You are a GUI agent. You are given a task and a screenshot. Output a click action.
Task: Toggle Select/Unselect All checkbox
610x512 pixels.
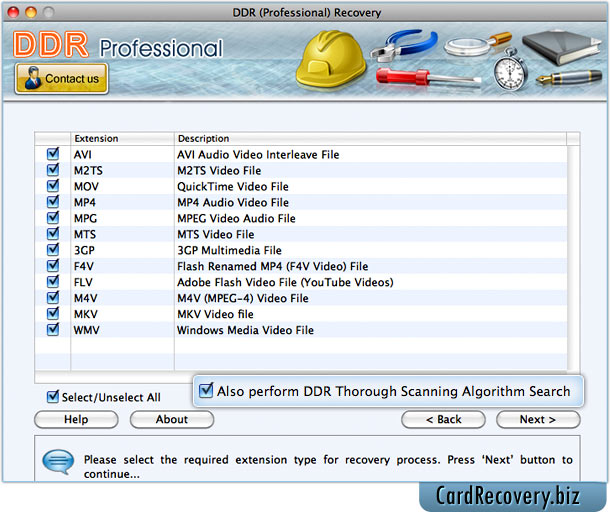click(53, 397)
